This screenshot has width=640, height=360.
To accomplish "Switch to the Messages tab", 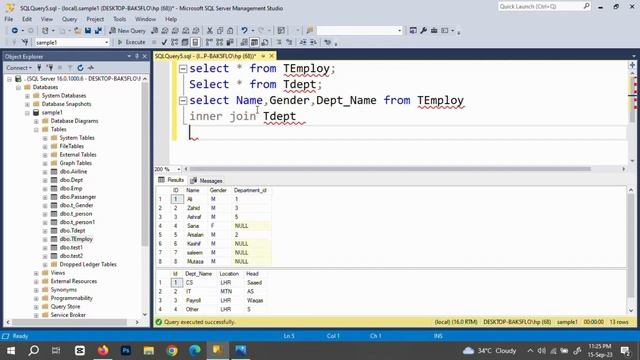I will (x=207, y=180).
